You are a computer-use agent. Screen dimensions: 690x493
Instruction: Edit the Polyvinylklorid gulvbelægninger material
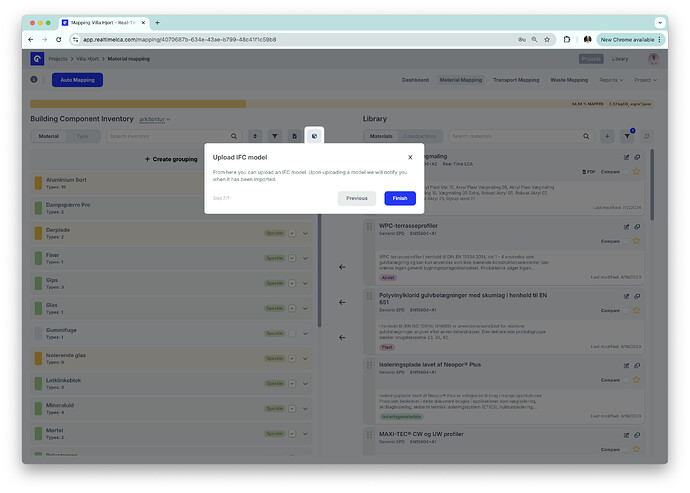(626, 296)
